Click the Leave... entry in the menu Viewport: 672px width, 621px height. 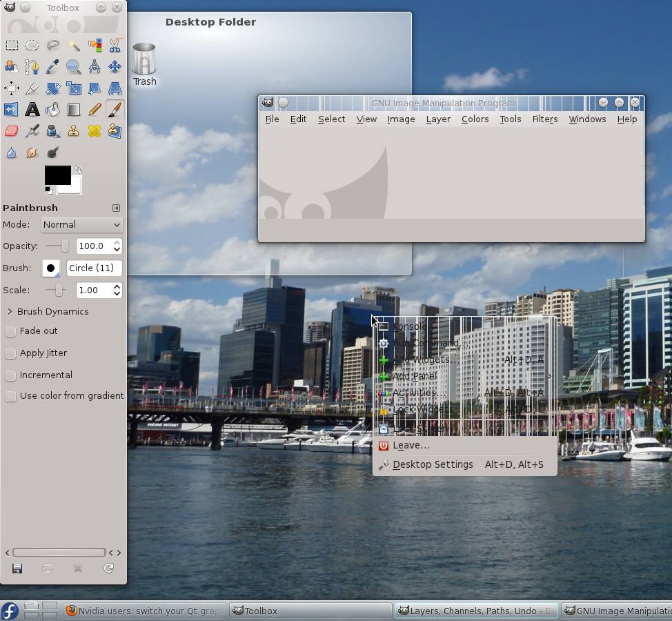tap(411, 445)
